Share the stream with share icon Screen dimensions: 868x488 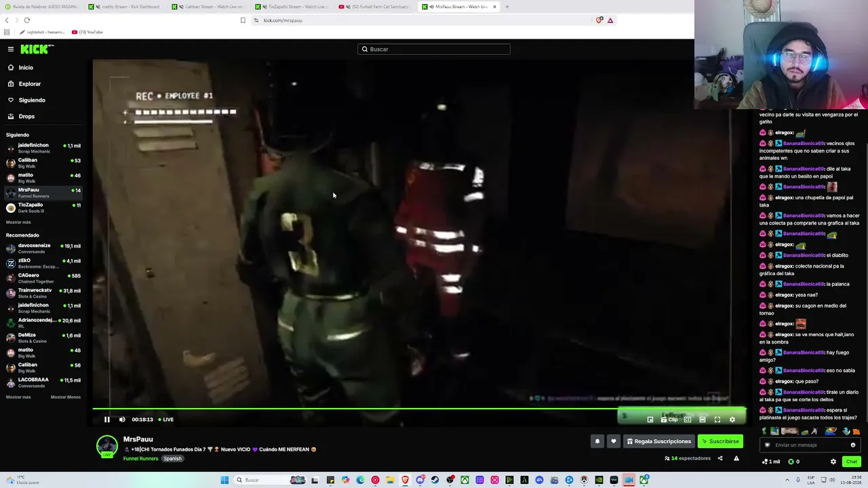coord(720,458)
